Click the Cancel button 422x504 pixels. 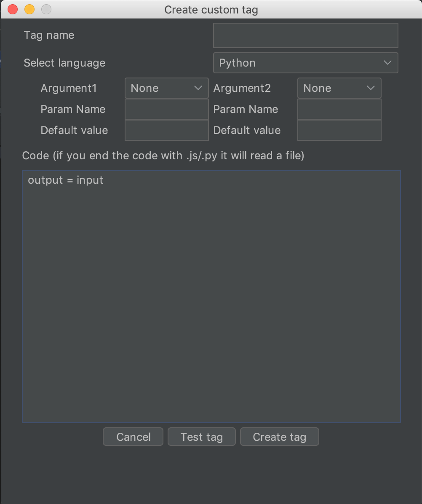pyautogui.click(x=133, y=437)
